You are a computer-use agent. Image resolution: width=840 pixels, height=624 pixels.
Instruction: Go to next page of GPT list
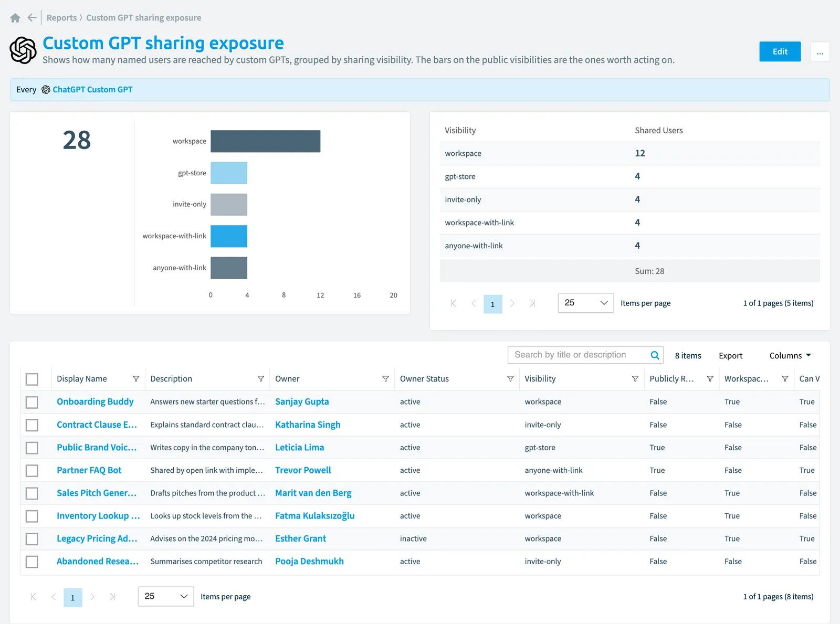point(92,597)
